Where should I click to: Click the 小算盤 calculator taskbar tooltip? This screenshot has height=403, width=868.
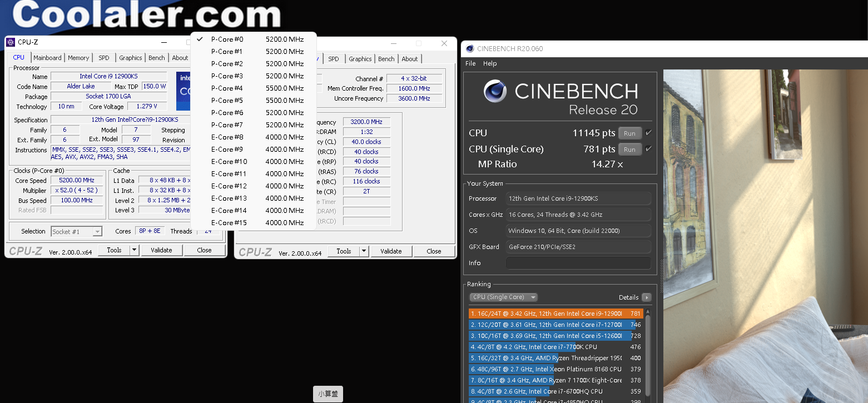[x=328, y=394]
